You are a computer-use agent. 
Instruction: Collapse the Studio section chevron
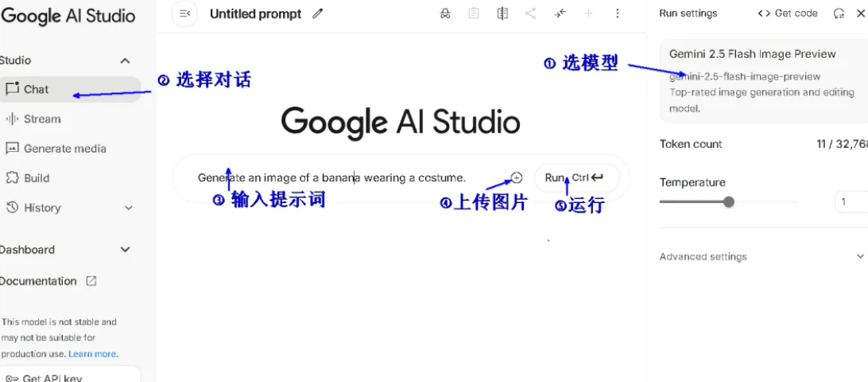[125, 60]
